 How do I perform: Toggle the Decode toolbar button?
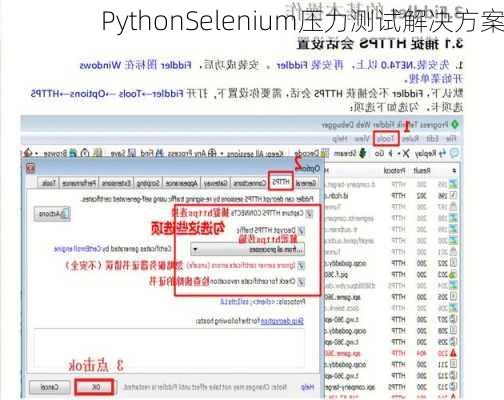click(x=312, y=154)
